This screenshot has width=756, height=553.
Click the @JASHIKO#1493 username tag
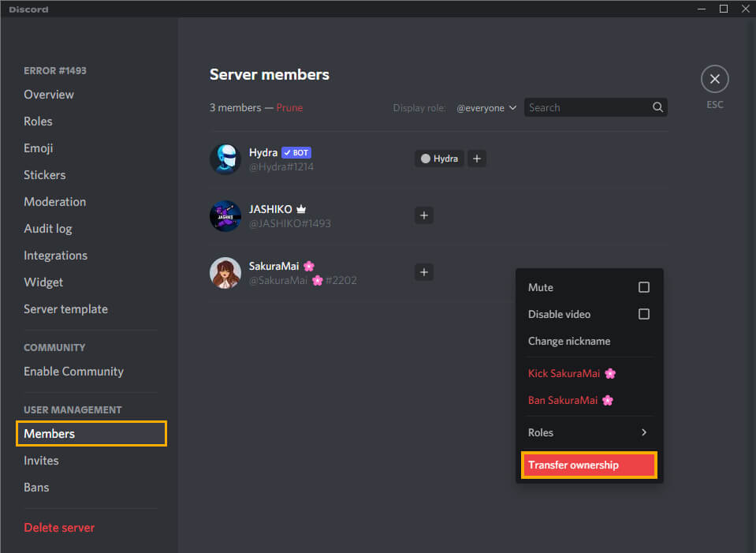[290, 223]
